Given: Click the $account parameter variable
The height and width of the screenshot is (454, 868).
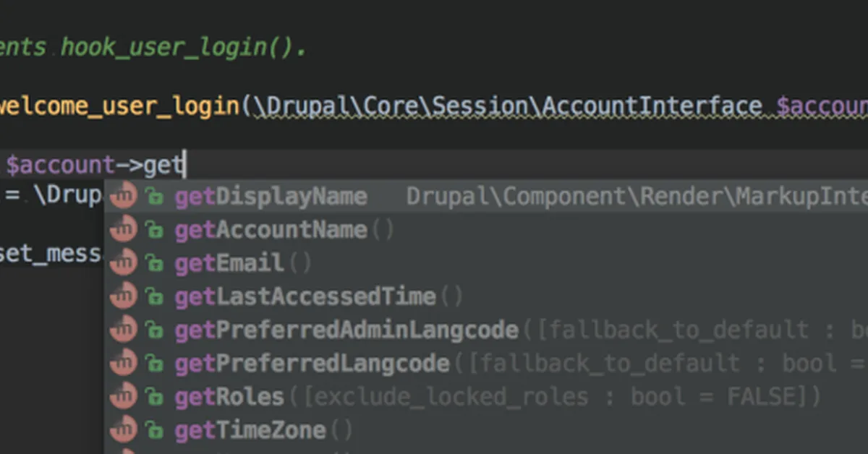Looking at the screenshot, I should 821,106.
